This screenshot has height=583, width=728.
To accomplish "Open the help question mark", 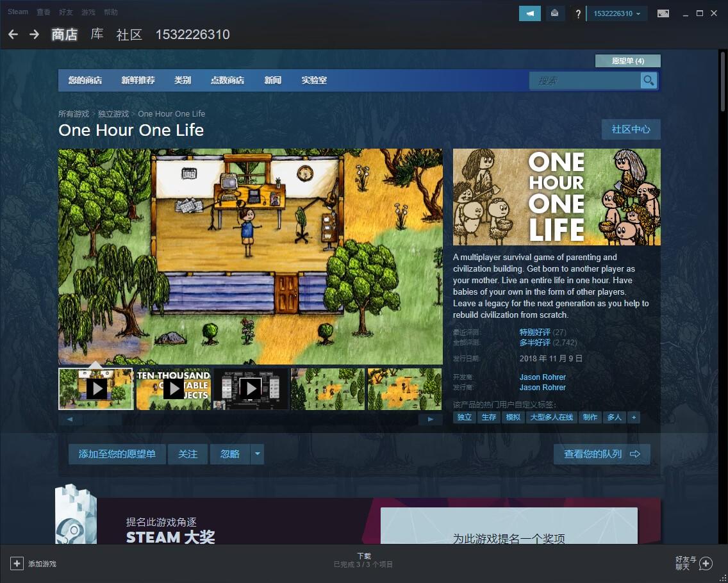I will click(x=577, y=14).
